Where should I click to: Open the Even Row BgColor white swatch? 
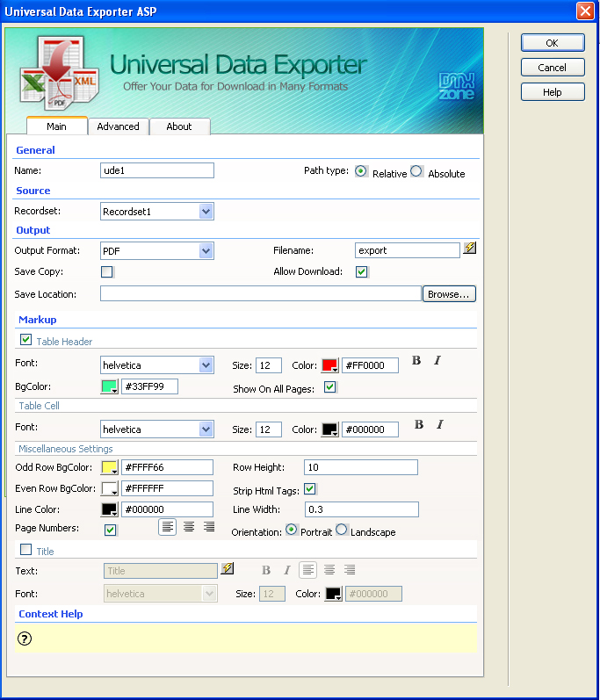point(110,488)
